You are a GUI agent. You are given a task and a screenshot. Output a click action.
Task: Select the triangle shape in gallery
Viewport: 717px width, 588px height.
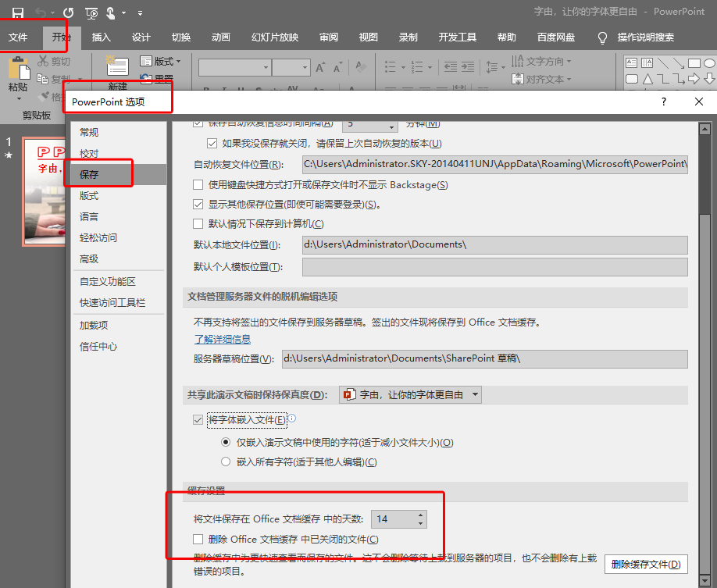point(647,79)
